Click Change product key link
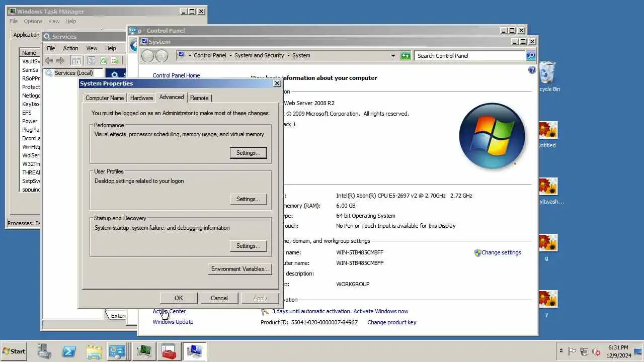 click(x=392, y=322)
